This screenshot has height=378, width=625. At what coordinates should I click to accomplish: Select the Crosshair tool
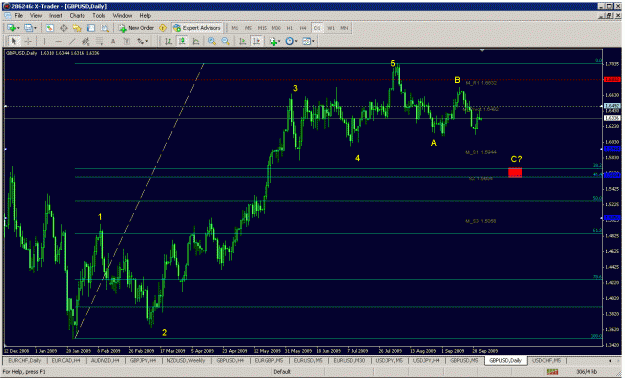point(28,41)
